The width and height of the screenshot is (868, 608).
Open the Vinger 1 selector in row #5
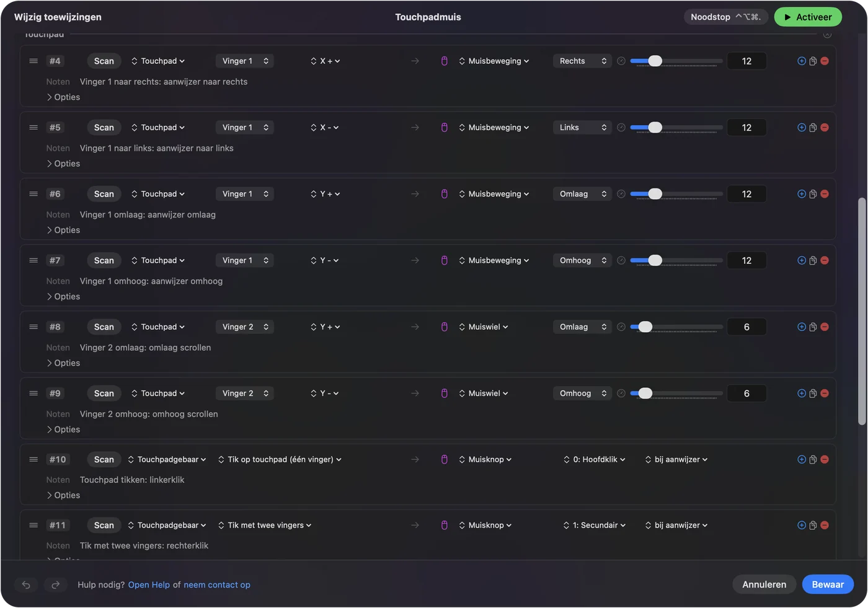(245, 128)
